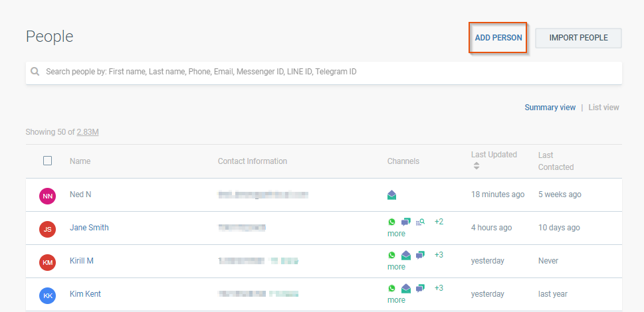
Task: Open Jane Smith's profile name link
Action: [x=89, y=228]
